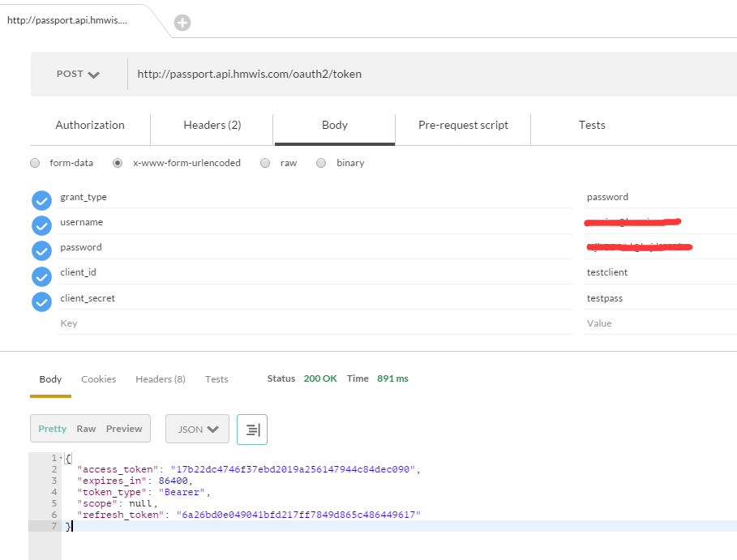
Task: Open the Pre-request script tab
Action: 463,126
